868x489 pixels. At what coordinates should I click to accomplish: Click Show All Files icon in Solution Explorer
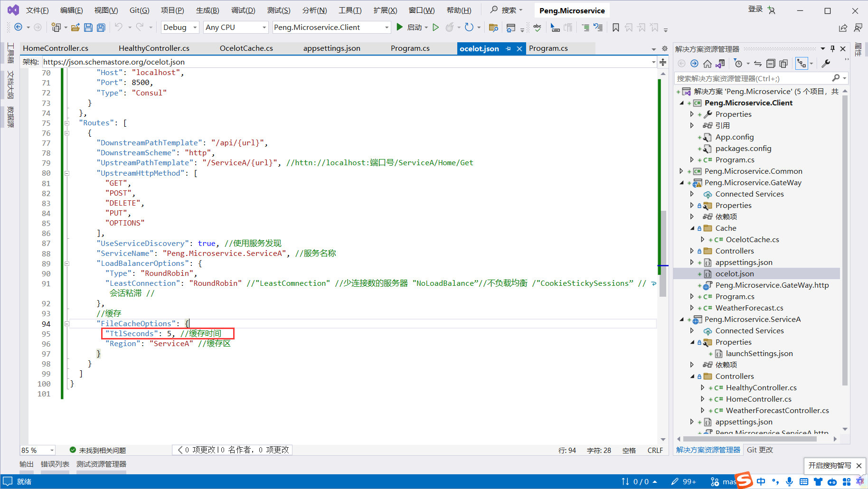pos(783,64)
